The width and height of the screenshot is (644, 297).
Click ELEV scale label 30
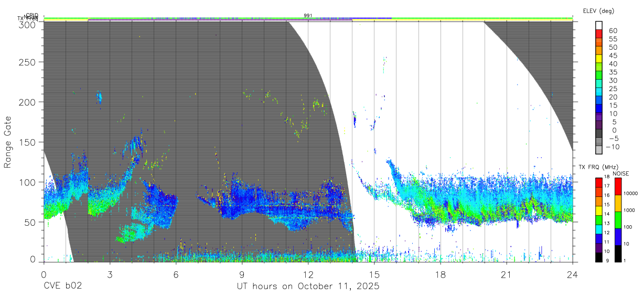pos(613,80)
